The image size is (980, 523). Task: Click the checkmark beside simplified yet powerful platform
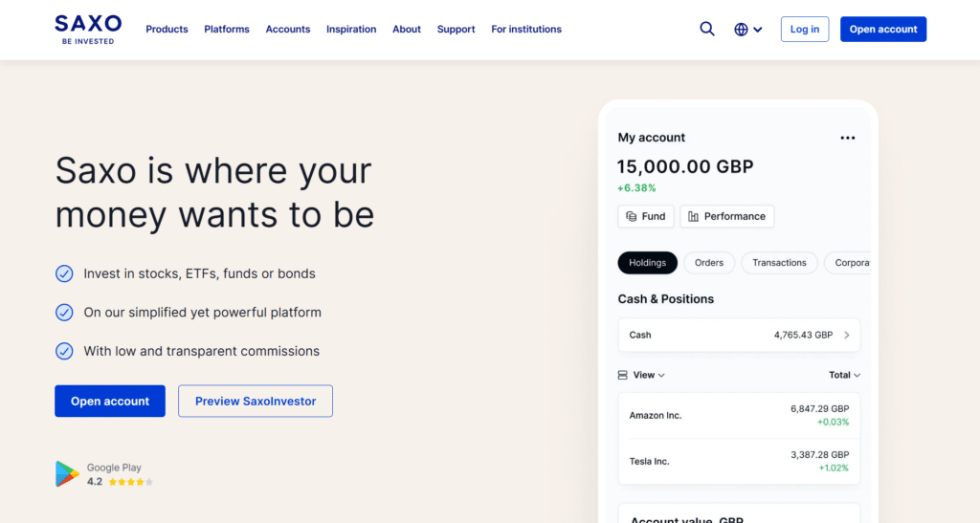(x=64, y=312)
